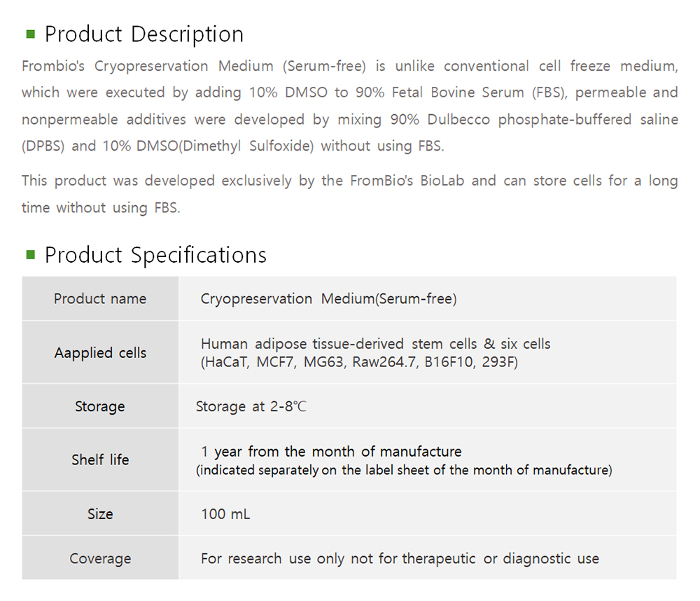Select the Storage label cell
700x601 pixels.
pyautogui.click(x=100, y=406)
